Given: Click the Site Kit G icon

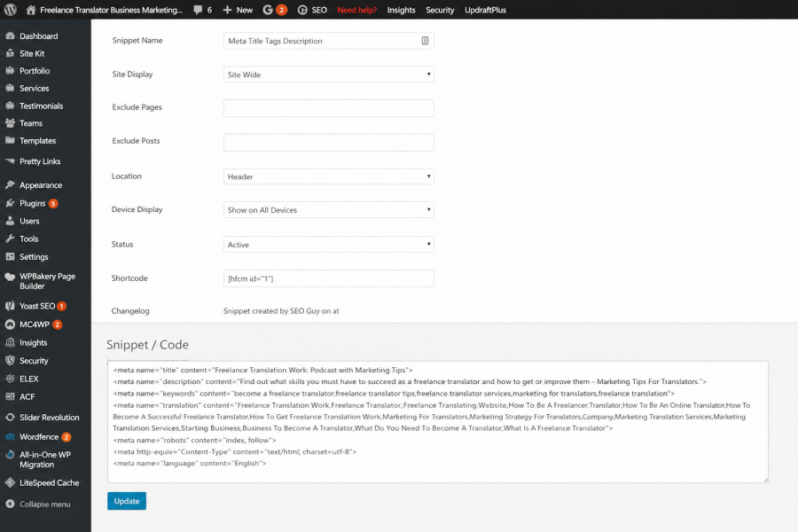Looking at the screenshot, I should [x=268, y=10].
